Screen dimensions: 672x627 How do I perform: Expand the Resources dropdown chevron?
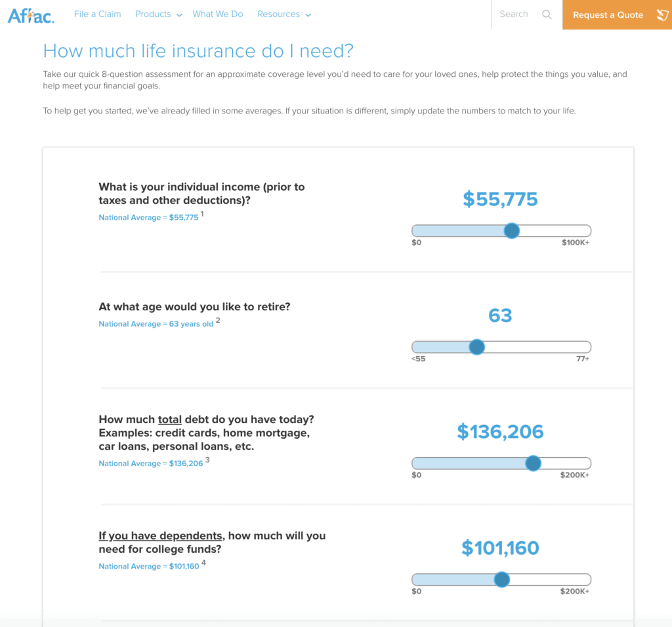(x=308, y=15)
